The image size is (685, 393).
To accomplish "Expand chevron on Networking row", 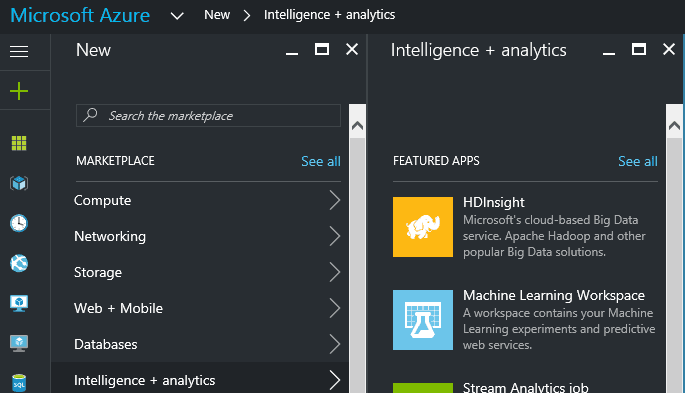I will (x=335, y=236).
